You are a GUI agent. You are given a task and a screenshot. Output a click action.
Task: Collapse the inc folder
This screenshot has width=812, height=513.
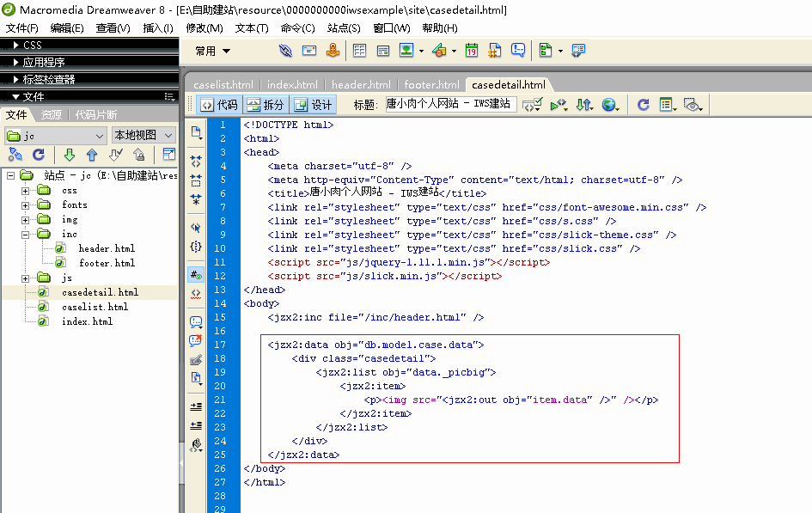pos(25,235)
